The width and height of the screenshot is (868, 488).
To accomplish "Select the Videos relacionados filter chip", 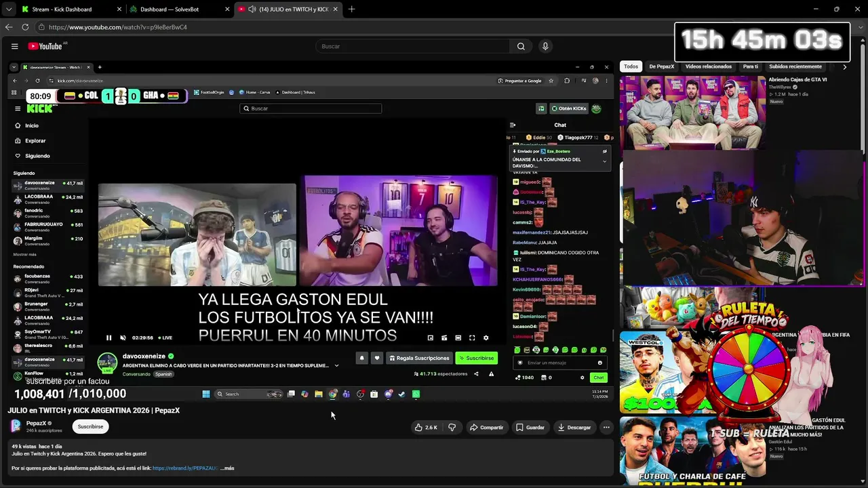I will 709,66.
